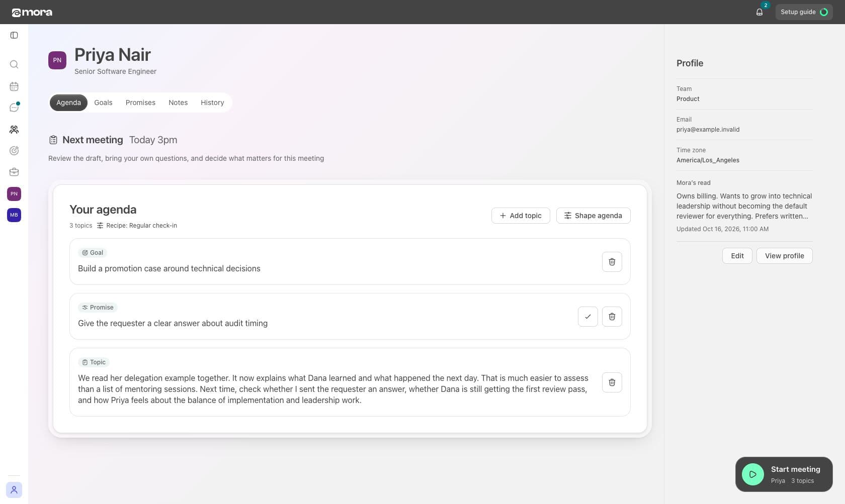Switch to the Promises tab
This screenshot has height=504, width=845.
tap(140, 103)
